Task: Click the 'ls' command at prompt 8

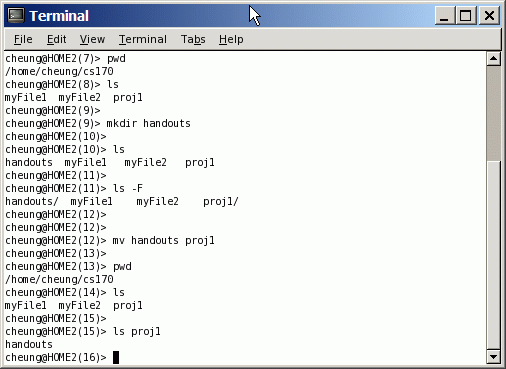Action: click(113, 84)
